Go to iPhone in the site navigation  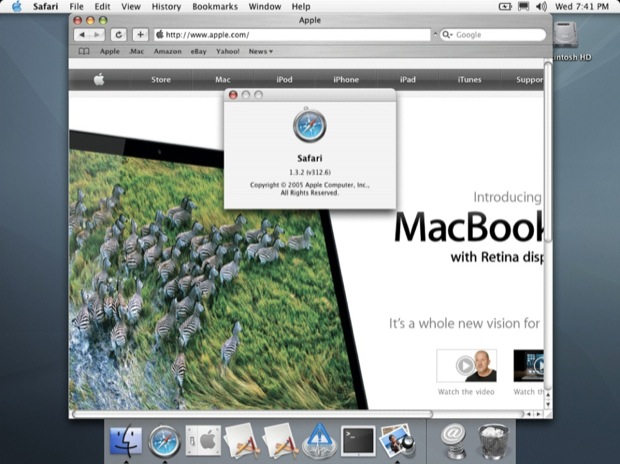click(x=346, y=80)
